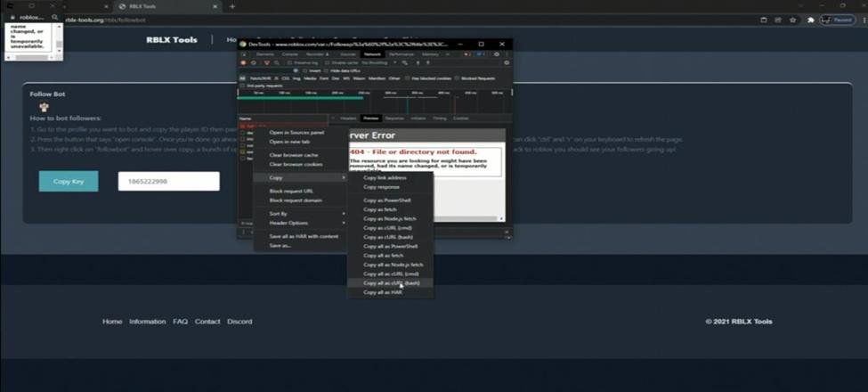
Task: Click the clear network log icon
Action: tap(253, 62)
